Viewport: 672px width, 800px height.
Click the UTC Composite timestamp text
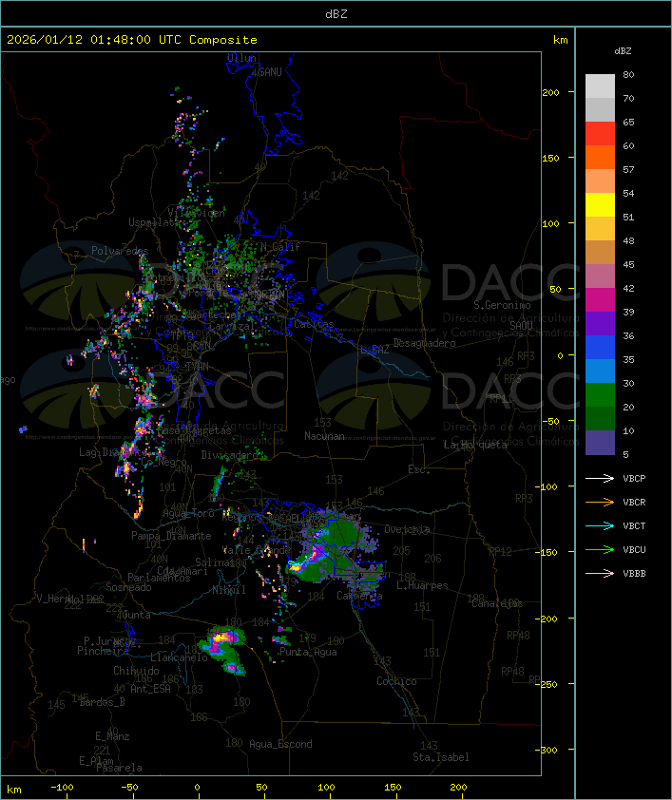click(x=132, y=40)
